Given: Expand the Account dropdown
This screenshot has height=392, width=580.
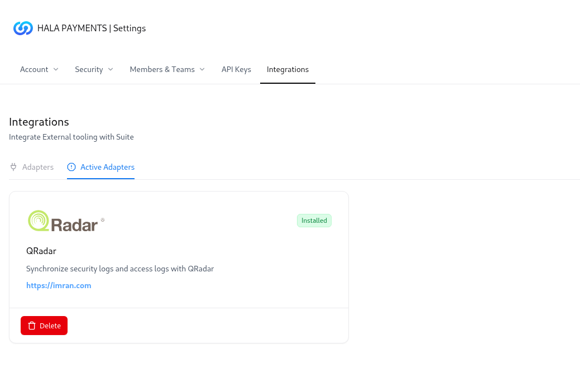Looking at the screenshot, I should pyautogui.click(x=39, y=69).
